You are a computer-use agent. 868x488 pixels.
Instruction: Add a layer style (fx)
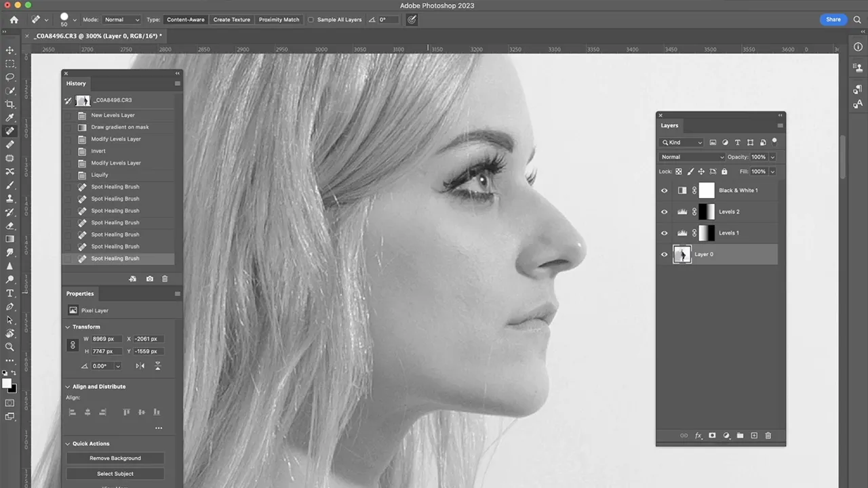pos(698,436)
